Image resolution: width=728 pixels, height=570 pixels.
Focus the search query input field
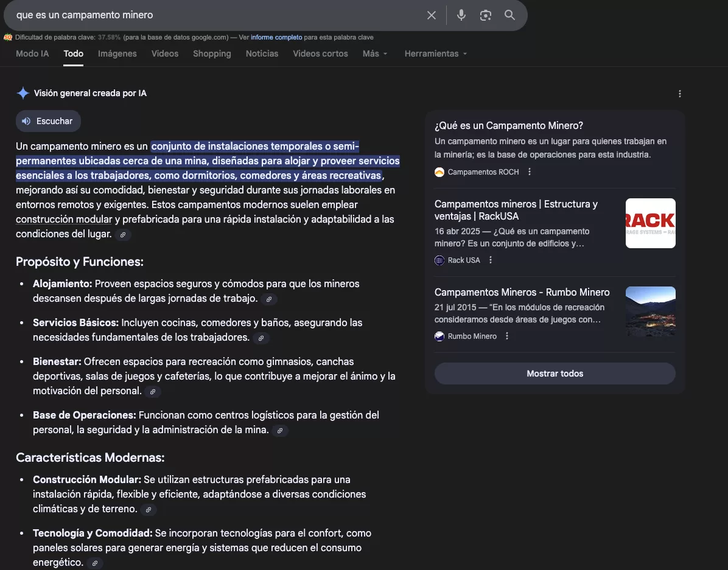(x=218, y=15)
